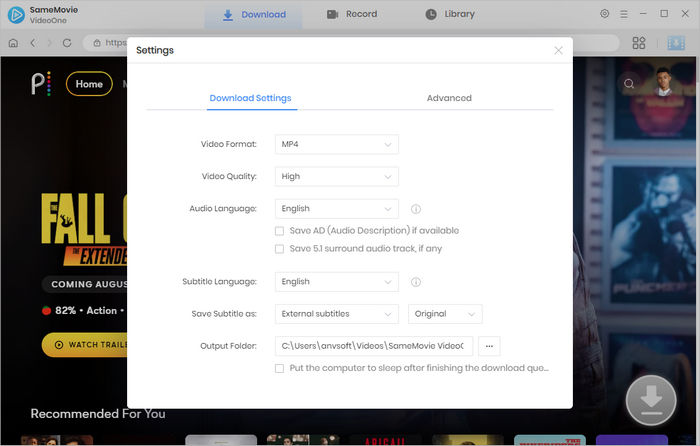Open the profile avatar in Peacock

point(663,82)
